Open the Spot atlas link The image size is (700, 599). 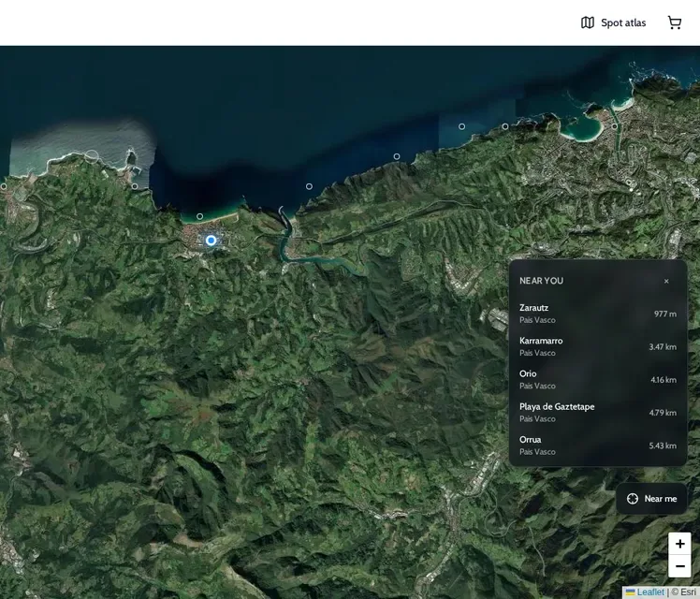click(x=613, y=22)
